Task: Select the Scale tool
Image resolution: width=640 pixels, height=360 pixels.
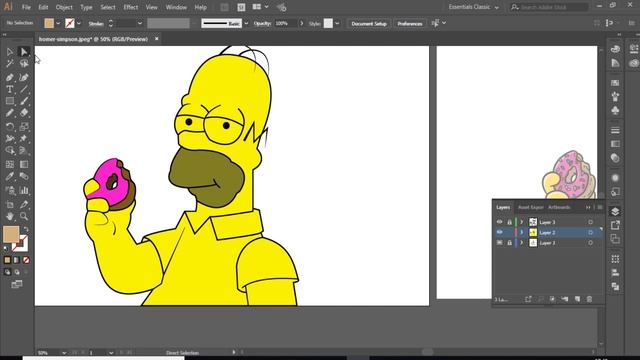Action: click(24, 127)
